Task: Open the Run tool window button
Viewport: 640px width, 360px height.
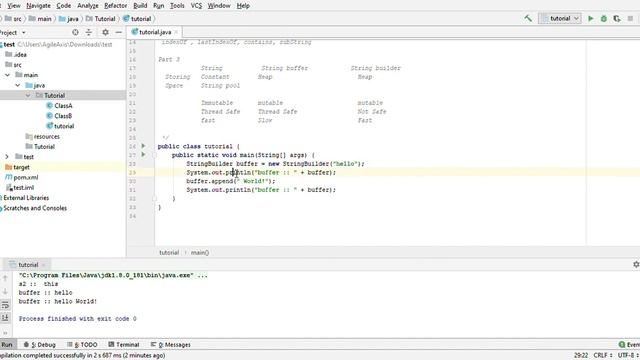Action: (x=7, y=344)
